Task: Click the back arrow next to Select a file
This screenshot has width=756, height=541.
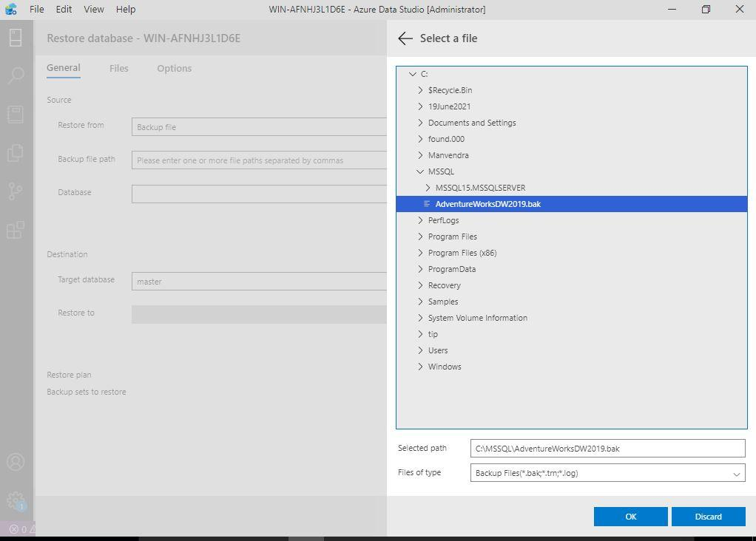Action: click(405, 38)
